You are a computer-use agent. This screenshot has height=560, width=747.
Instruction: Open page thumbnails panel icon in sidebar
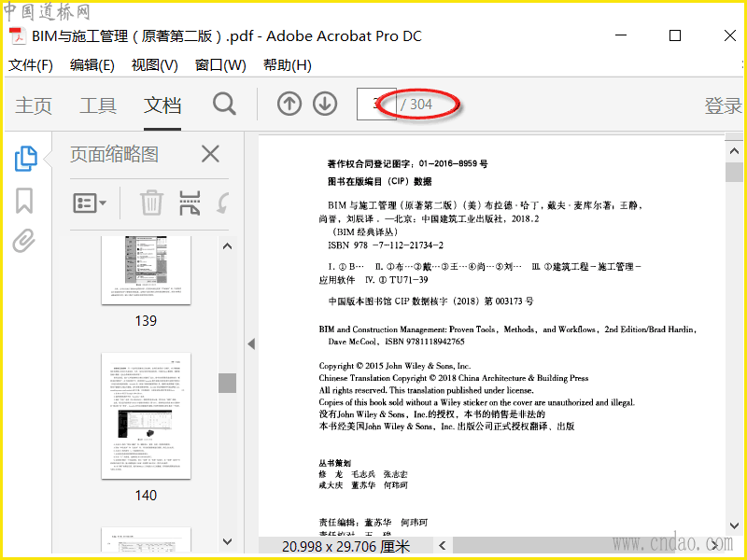26,158
